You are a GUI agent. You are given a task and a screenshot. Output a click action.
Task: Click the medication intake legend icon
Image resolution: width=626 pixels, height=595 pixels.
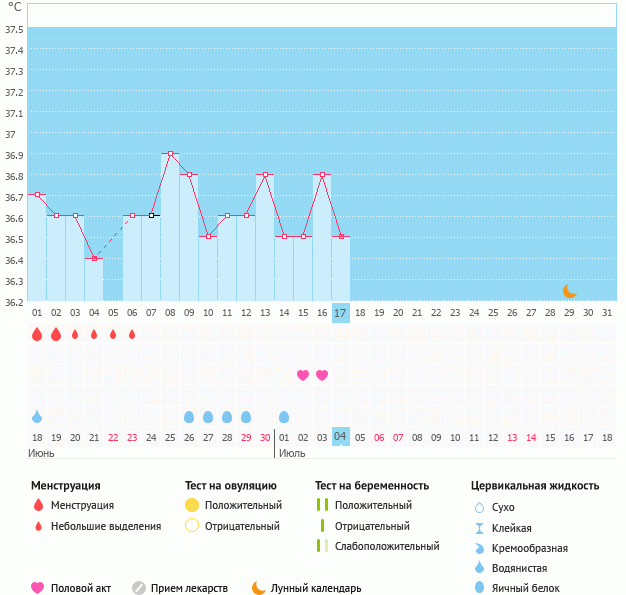coord(139,588)
